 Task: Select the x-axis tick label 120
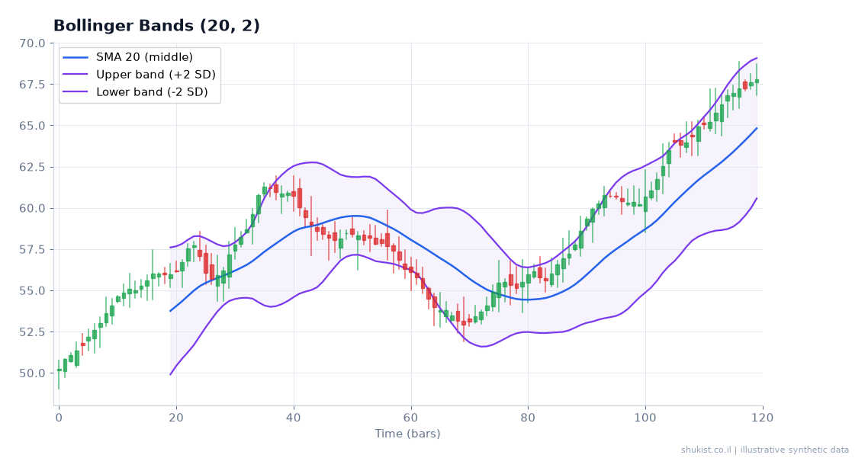point(763,418)
